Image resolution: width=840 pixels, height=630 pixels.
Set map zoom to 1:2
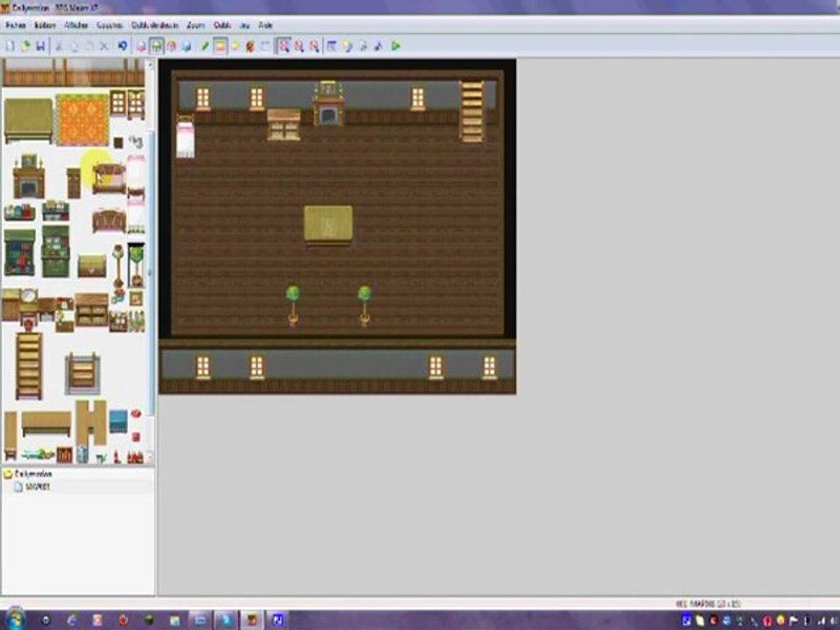click(x=299, y=46)
